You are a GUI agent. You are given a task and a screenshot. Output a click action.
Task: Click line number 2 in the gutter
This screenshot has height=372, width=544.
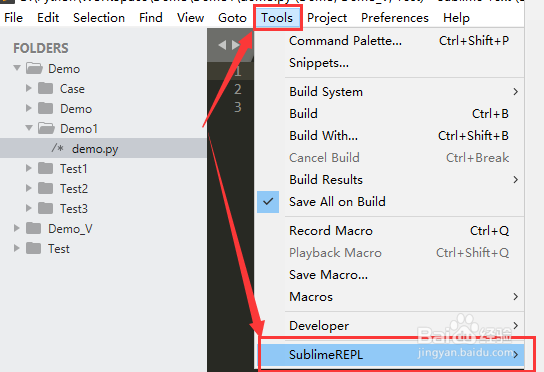coord(238,89)
